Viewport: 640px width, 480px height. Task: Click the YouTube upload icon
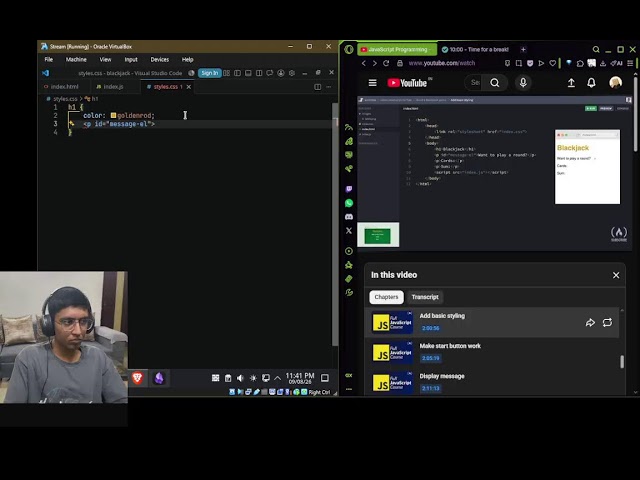pyautogui.click(x=571, y=83)
